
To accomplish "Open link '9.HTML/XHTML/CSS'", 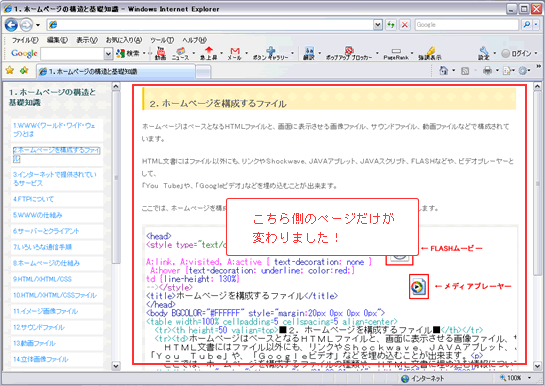I will coord(42,279).
